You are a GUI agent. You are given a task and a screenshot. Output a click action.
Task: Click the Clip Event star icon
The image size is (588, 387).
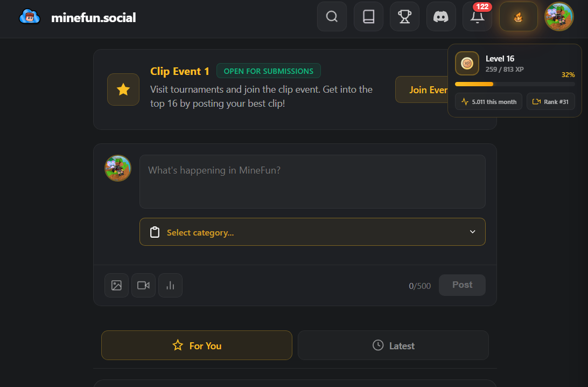coord(123,89)
